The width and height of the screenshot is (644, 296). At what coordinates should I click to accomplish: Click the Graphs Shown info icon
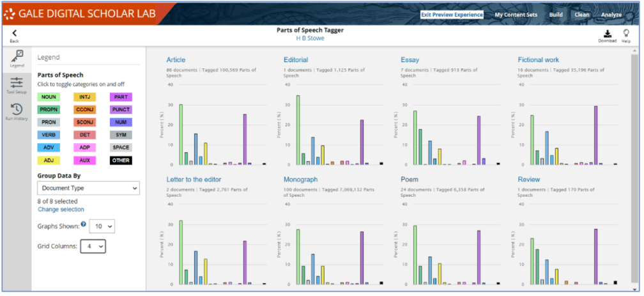point(84,224)
